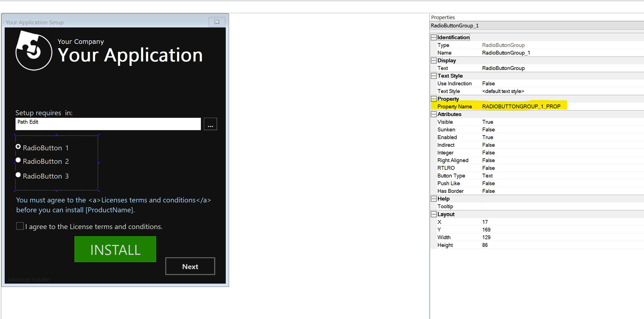Click the Visible True value
Image resolution: width=644 pixels, height=319 pixels.
coord(487,122)
